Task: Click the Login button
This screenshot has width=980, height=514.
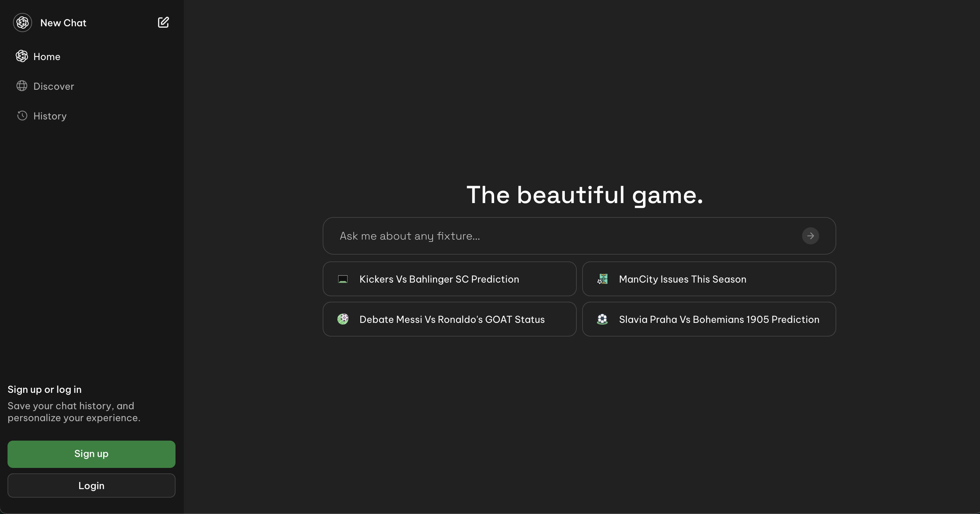Action: [91, 485]
